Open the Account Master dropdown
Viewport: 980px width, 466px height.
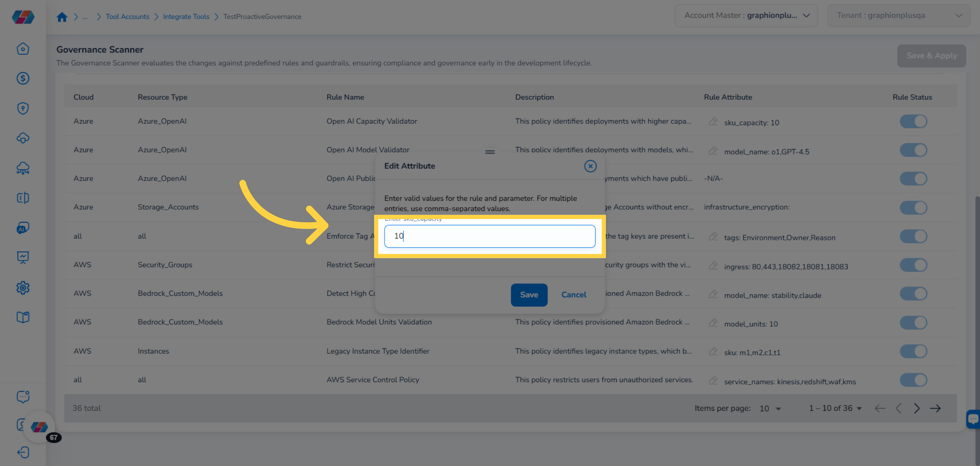(x=746, y=16)
